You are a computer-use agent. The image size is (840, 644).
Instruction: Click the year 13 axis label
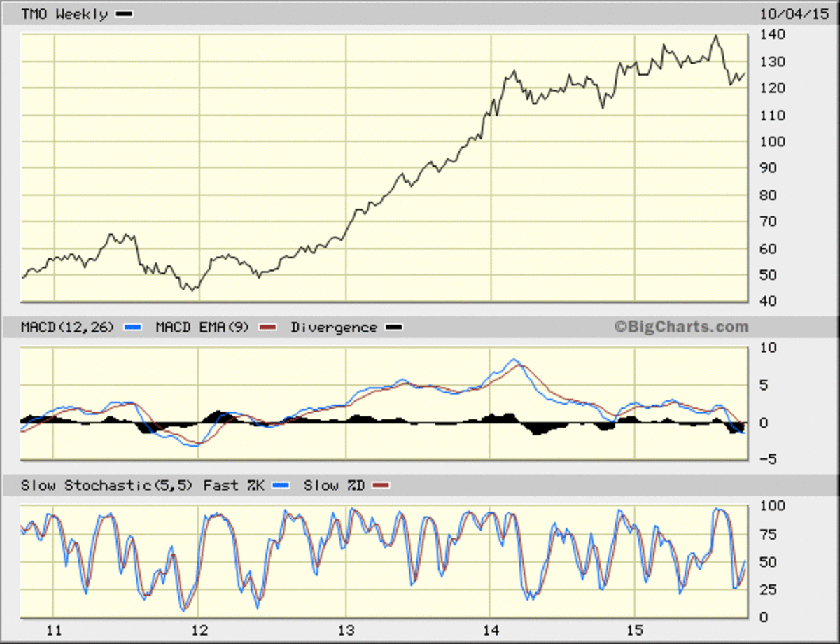pos(347,630)
